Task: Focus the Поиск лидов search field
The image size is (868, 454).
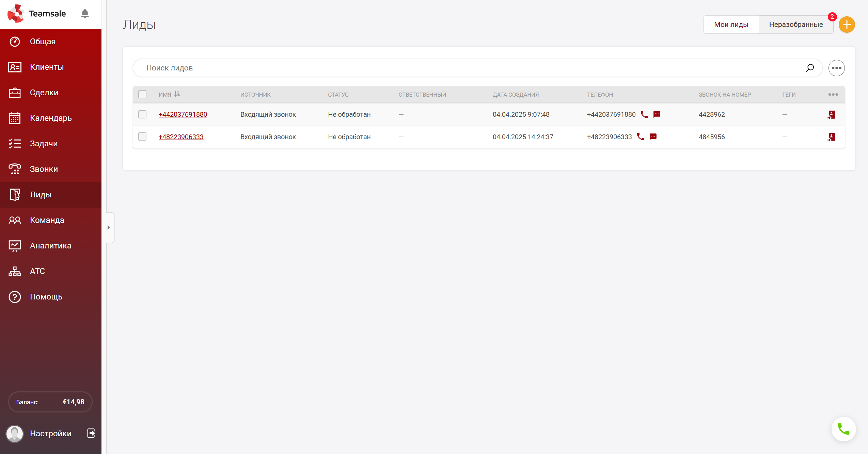Action: [470, 68]
